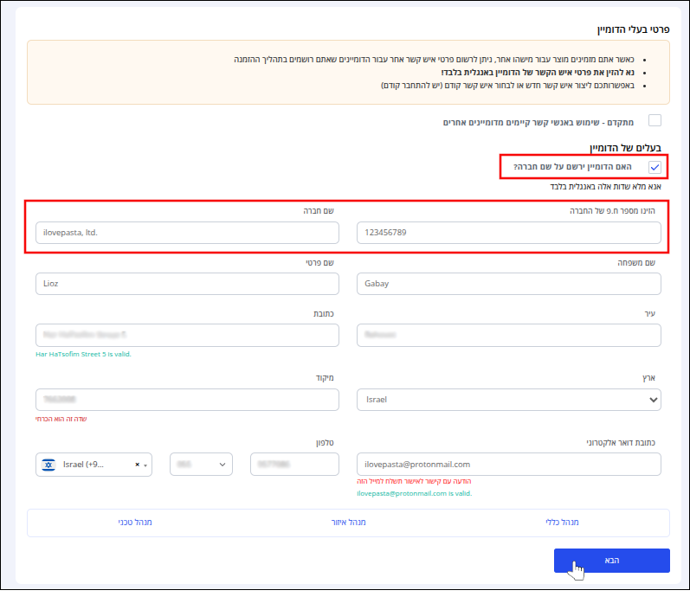Image resolution: width=690 pixels, height=616 pixels.
Task: Click the company ID field showing 123456789
Action: point(509,233)
